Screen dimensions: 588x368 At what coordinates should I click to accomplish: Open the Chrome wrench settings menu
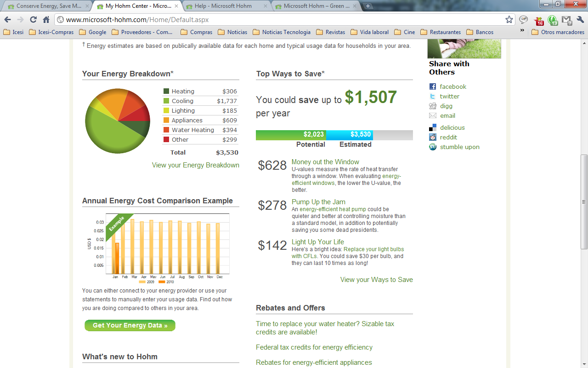click(x=580, y=19)
